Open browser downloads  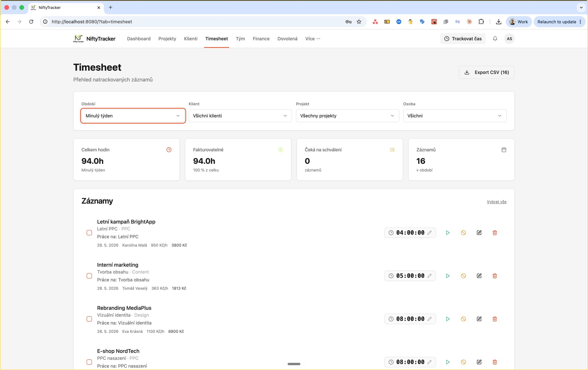[499, 22]
